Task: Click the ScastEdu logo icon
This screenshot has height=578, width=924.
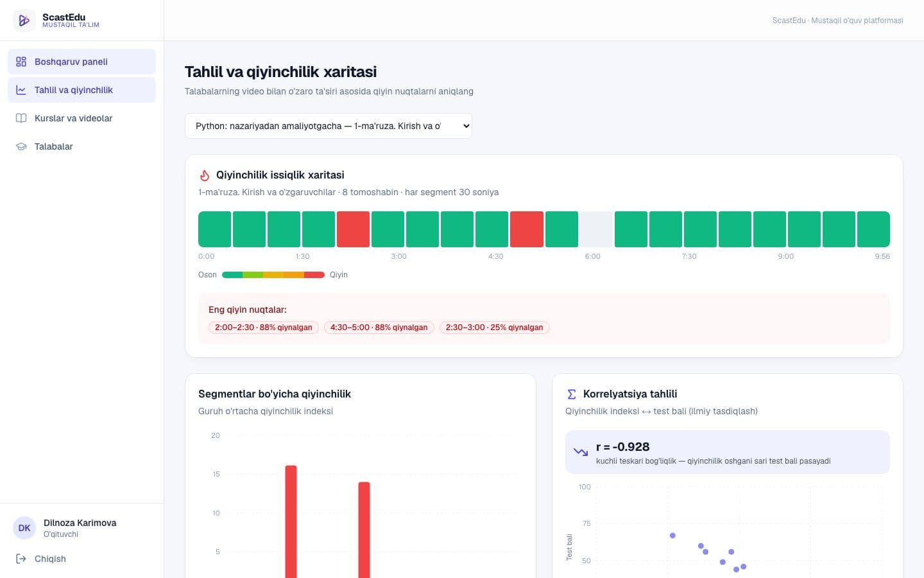Action: pos(24,21)
